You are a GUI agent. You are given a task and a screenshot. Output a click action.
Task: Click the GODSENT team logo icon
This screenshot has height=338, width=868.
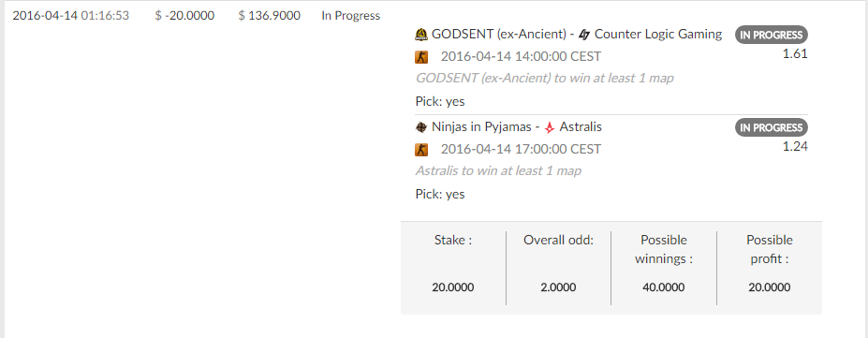[421, 35]
